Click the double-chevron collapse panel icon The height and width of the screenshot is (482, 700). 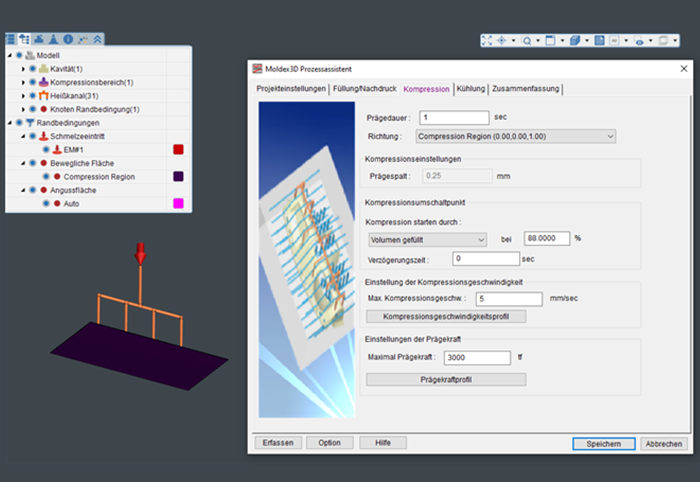point(97,39)
